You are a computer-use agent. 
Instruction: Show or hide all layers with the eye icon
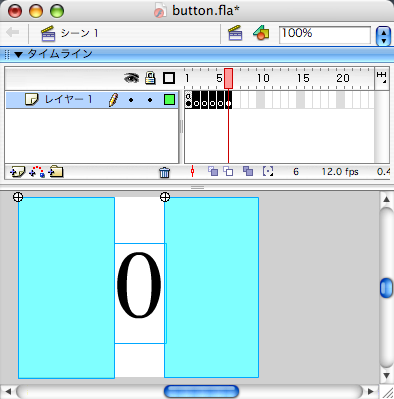[132, 78]
